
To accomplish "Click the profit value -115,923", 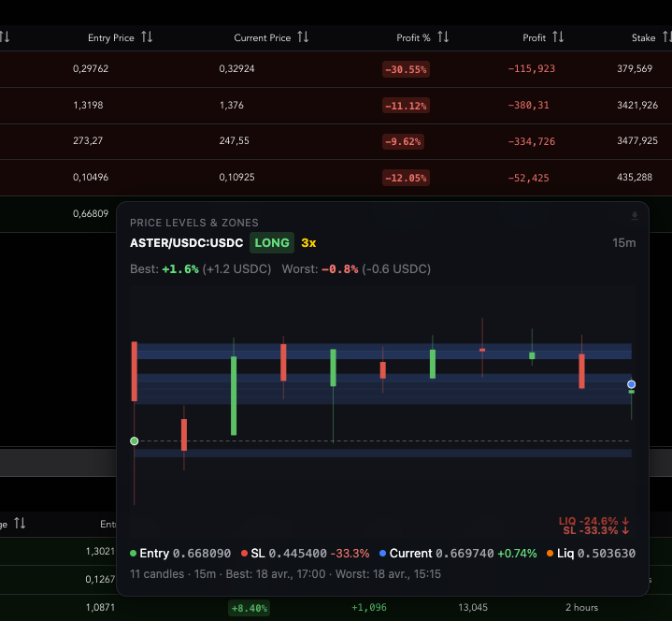I will [532, 68].
